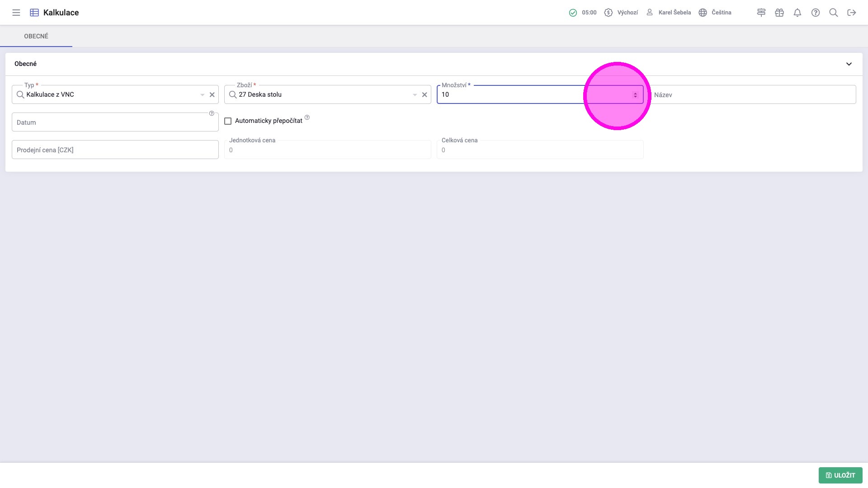Open the Typ dropdown arrow
The width and height of the screenshot is (868, 488).
coord(202,95)
